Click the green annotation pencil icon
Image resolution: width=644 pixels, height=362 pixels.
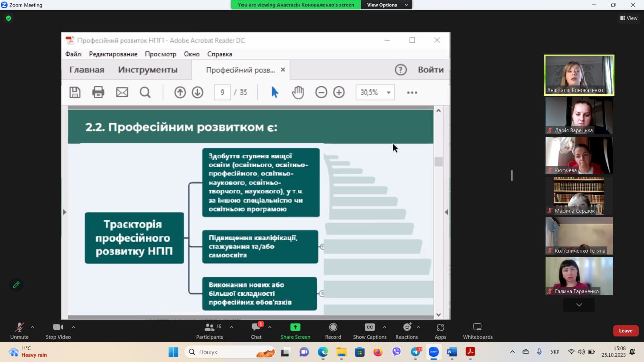(16, 285)
